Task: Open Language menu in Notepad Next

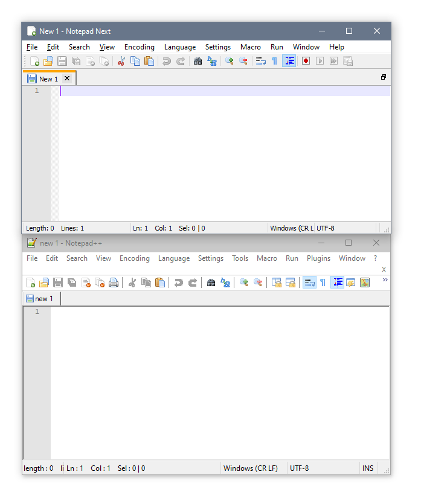Action: tap(180, 47)
